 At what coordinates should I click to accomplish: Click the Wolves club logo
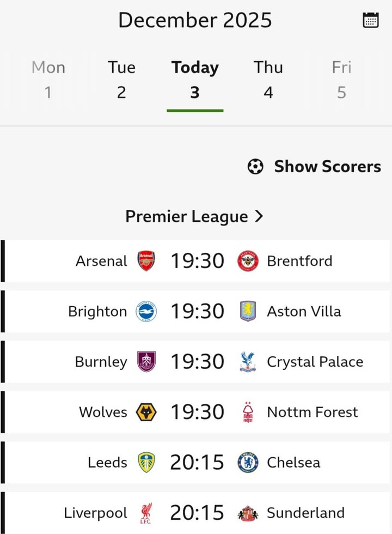[146, 412]
